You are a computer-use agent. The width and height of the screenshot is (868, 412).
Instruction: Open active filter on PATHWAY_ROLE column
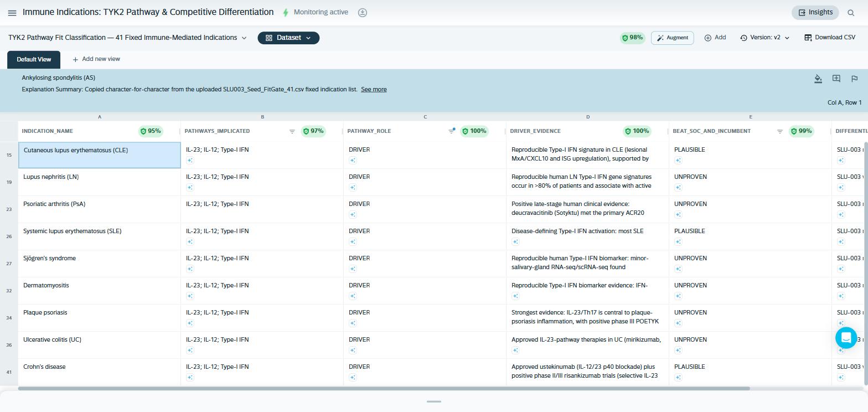click(452, 131)
